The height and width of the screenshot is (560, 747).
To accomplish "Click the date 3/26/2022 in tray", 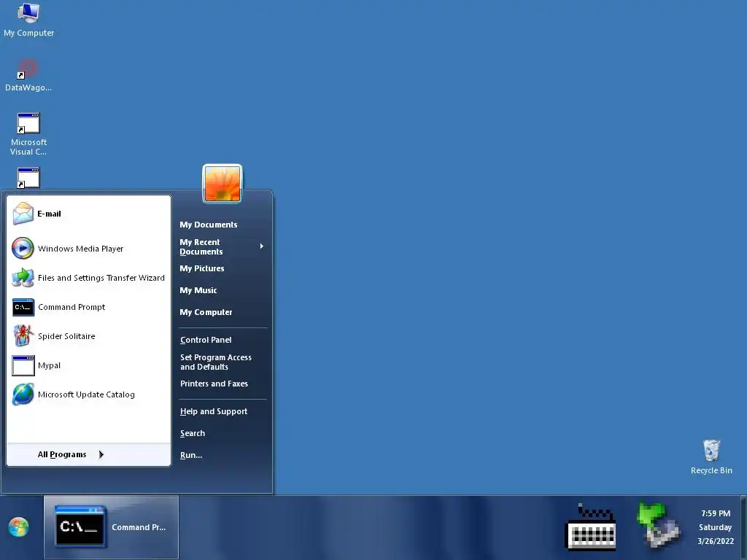I will point(715,541).
